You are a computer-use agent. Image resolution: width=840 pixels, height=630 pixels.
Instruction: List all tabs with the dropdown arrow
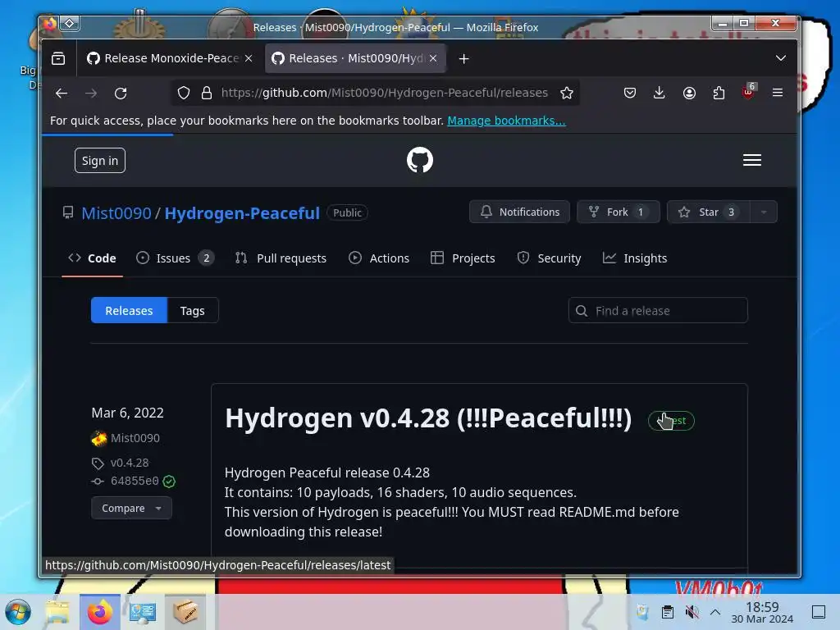[781, 58]
